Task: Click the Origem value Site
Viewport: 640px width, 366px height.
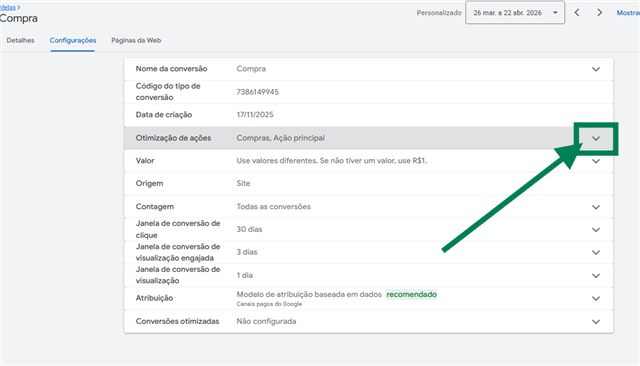Action: [x=243, y=183]
